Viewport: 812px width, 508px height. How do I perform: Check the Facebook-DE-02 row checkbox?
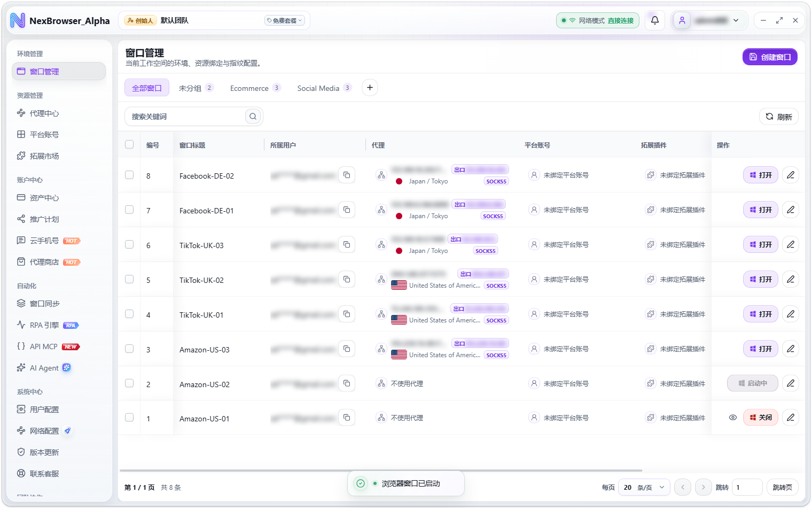pyautogui.click(x=129, y=175)
